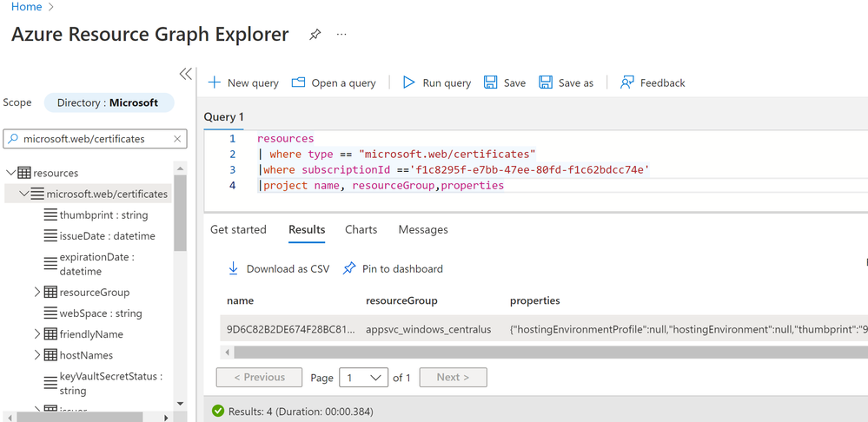The height and width of the screenshot is (422, 868).
Task: Select the Query 1 tab
Action: point(223,116)
